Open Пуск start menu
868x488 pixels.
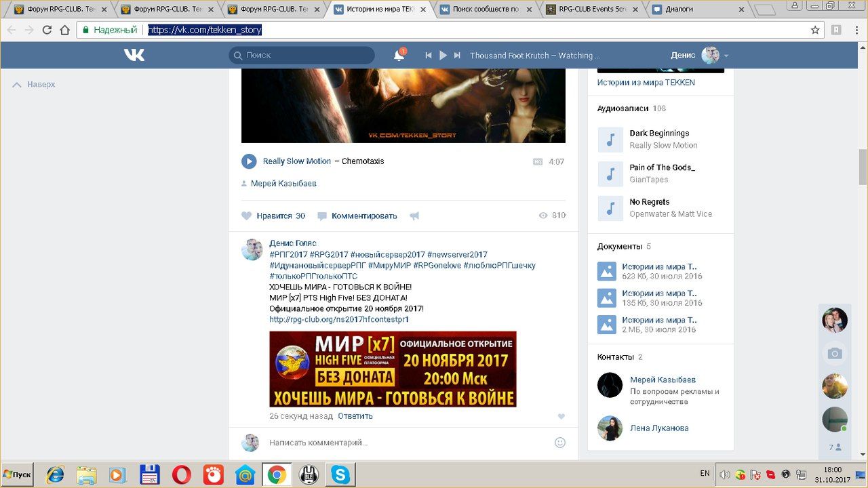point(18,474)
